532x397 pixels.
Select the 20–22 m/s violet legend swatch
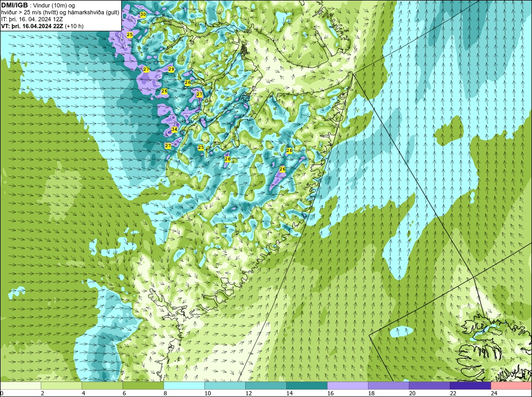pos(429,385)
